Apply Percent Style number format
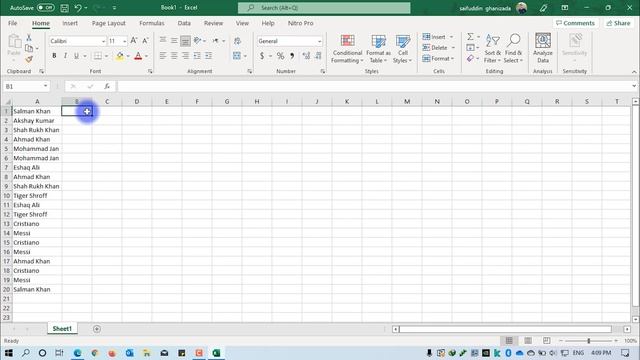This screenshot has height=360, width=640. [x=280, y=56]
